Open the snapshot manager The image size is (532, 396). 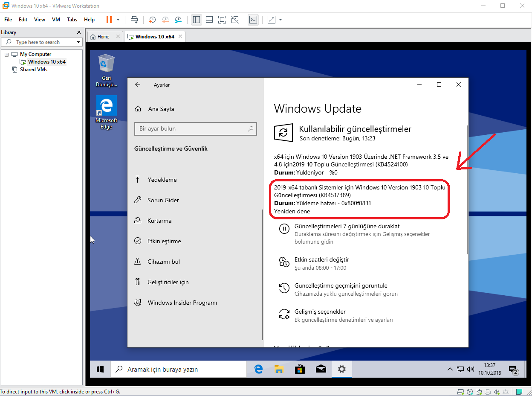[178, 20]
